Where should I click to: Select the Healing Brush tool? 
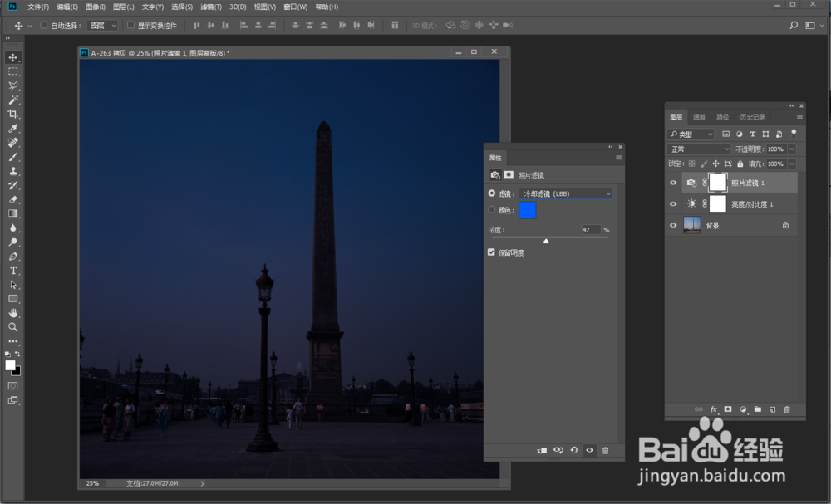point(13,143)
